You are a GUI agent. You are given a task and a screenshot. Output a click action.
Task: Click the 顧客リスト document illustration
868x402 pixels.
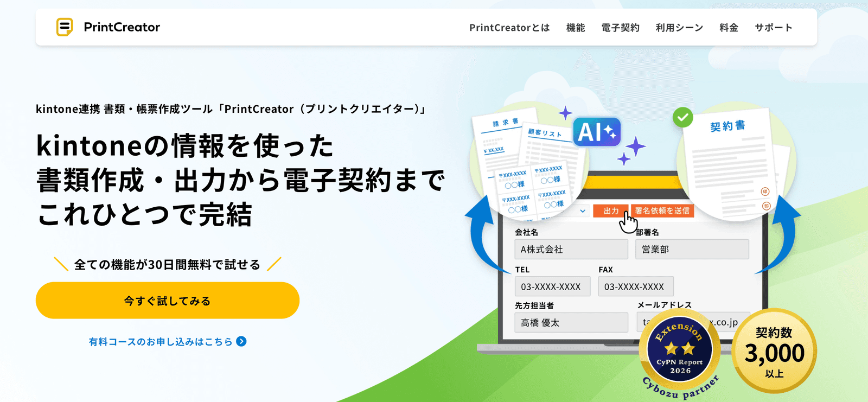click(x=548, y=144)
